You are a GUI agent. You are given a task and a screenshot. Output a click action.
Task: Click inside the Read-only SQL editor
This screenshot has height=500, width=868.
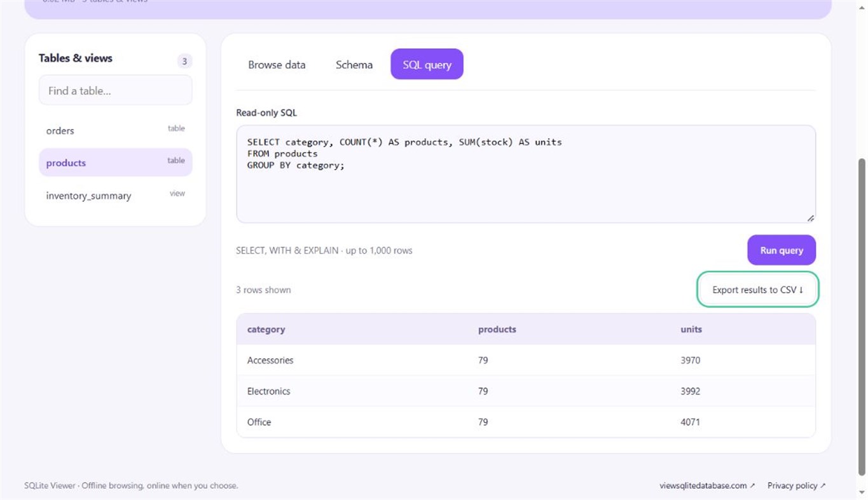525,174
